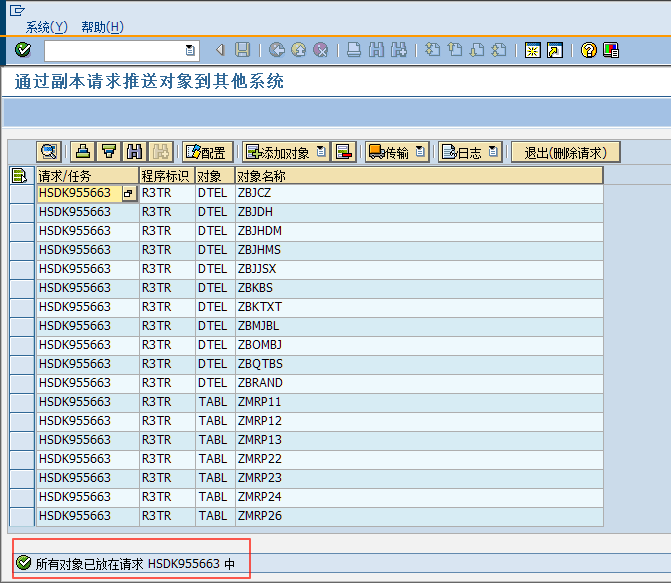Click the Create New Session icon
The height and width of the screenshot is (583, 671).
point(533,51)
